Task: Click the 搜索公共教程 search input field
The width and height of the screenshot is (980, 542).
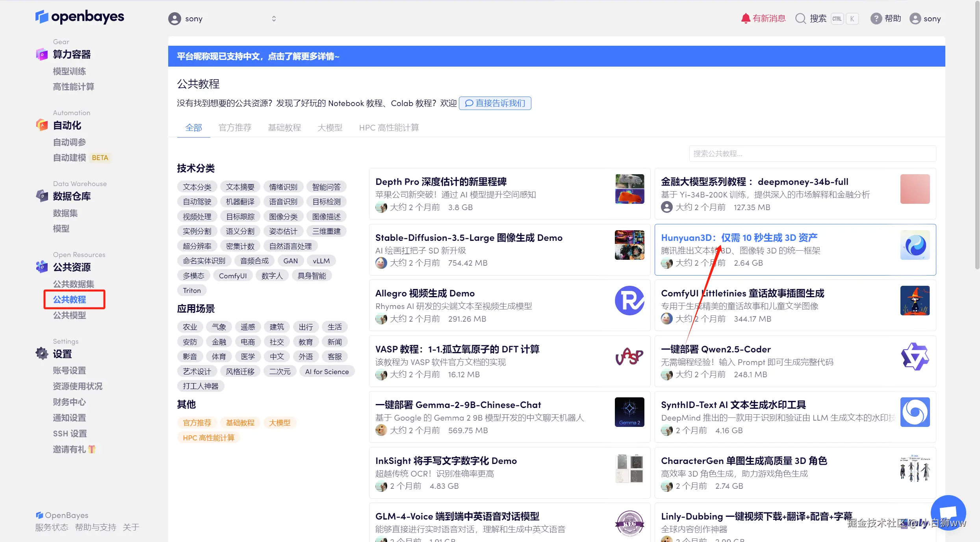Action: pos(812,154)
